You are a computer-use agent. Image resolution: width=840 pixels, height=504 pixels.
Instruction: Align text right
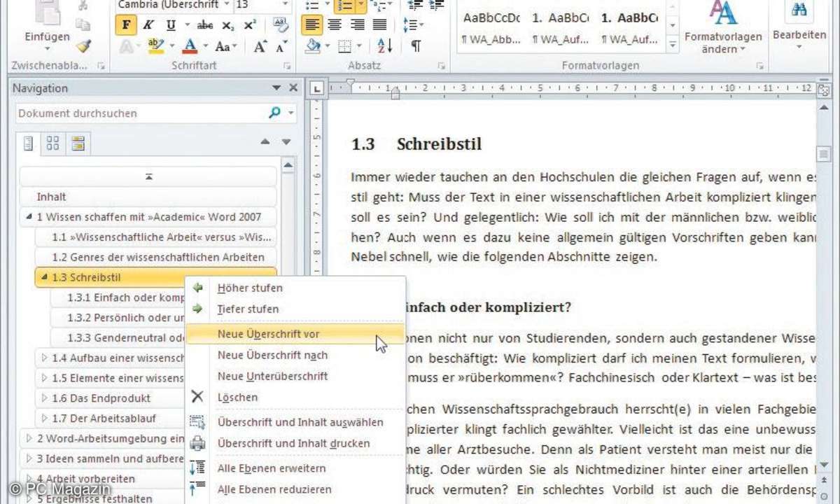357,25
